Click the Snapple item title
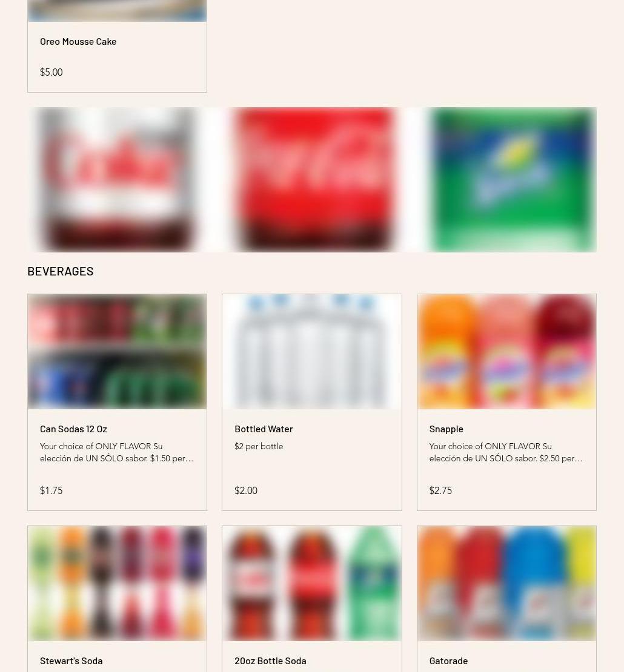 pyautogui.click(x=446, y=429)
